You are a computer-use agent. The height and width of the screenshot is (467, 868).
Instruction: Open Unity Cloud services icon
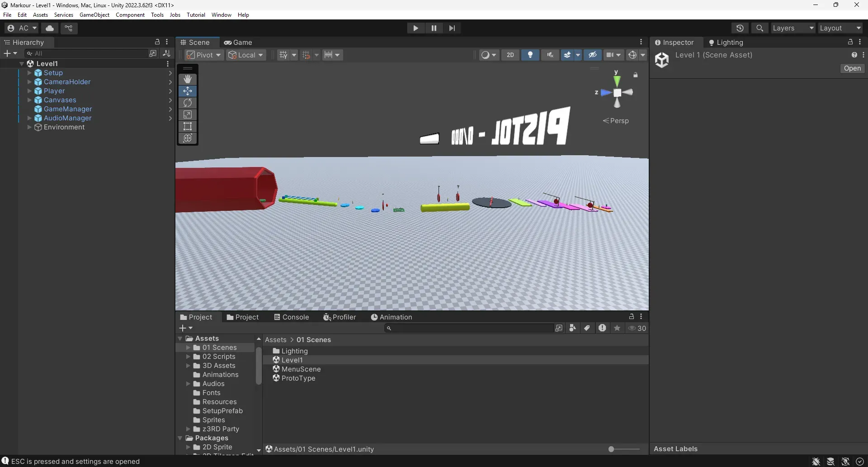coord(50,28)
